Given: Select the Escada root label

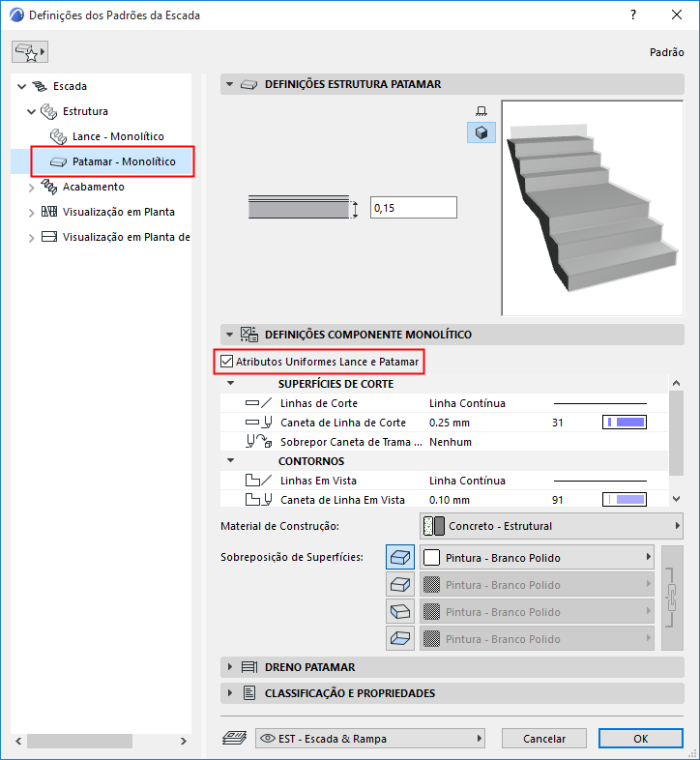Looking at the screenshot, I should [70, 86].
